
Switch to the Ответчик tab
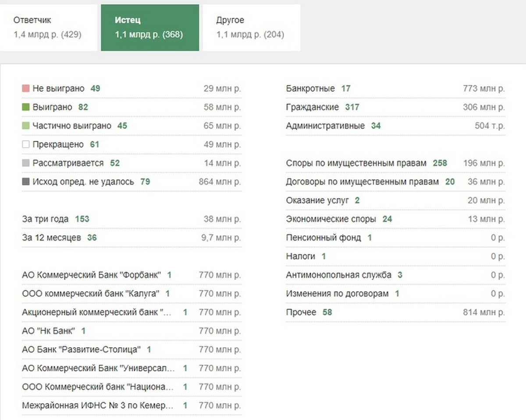48,28
